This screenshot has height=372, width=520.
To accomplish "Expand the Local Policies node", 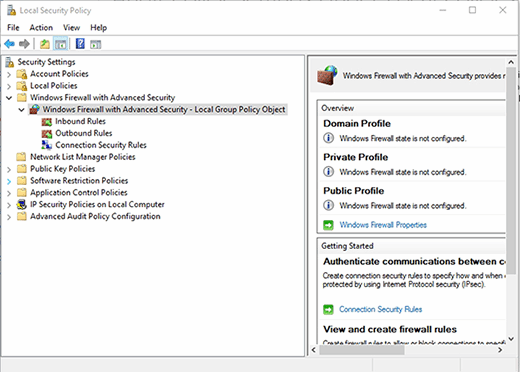I will click(9, 86).
